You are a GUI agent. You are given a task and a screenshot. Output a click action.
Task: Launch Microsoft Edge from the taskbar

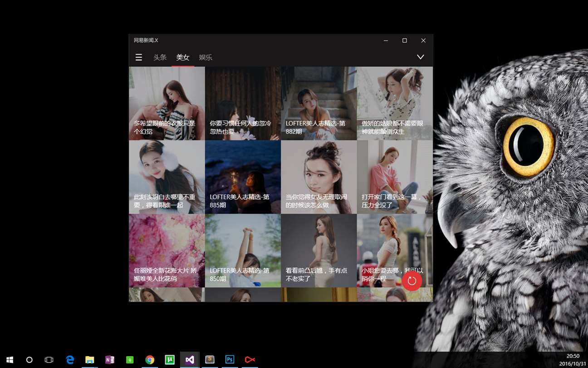tap(70, 360)
